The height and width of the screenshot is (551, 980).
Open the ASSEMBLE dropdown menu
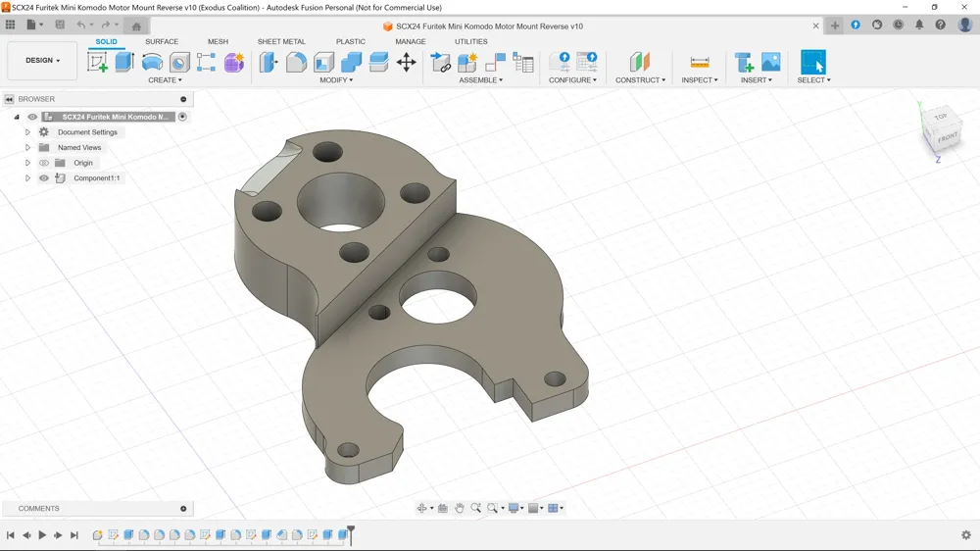click(480, 80)
